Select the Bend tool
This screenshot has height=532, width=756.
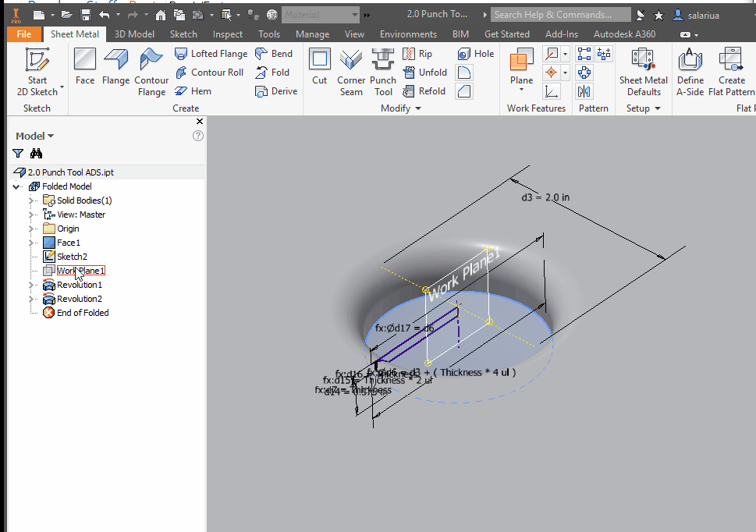pyautogui.click(x=273, y=54)
